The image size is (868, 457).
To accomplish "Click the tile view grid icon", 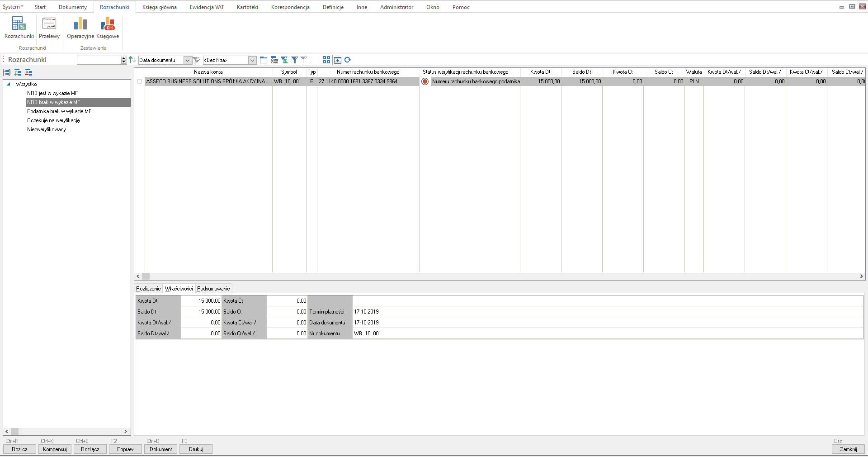I will (326, 60).
